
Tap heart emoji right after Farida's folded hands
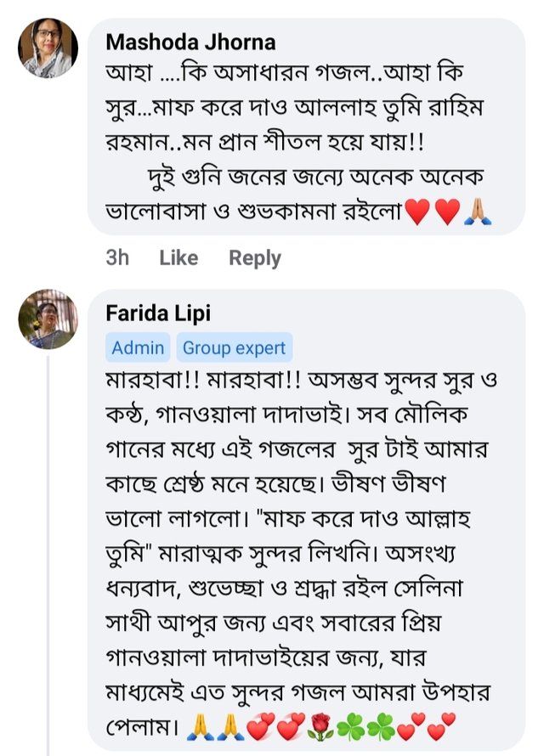(258, 726)
